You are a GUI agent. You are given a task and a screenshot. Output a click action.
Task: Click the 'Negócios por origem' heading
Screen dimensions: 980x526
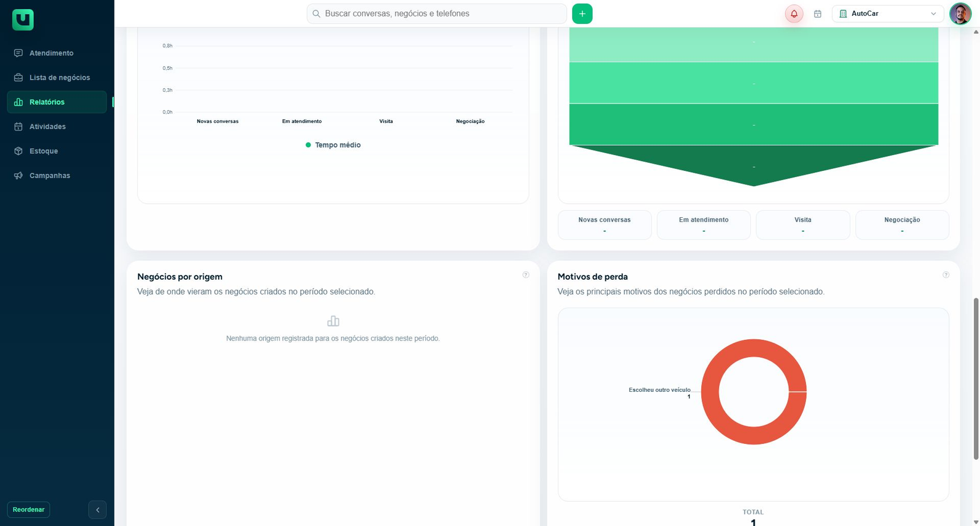tap(180, 277)
